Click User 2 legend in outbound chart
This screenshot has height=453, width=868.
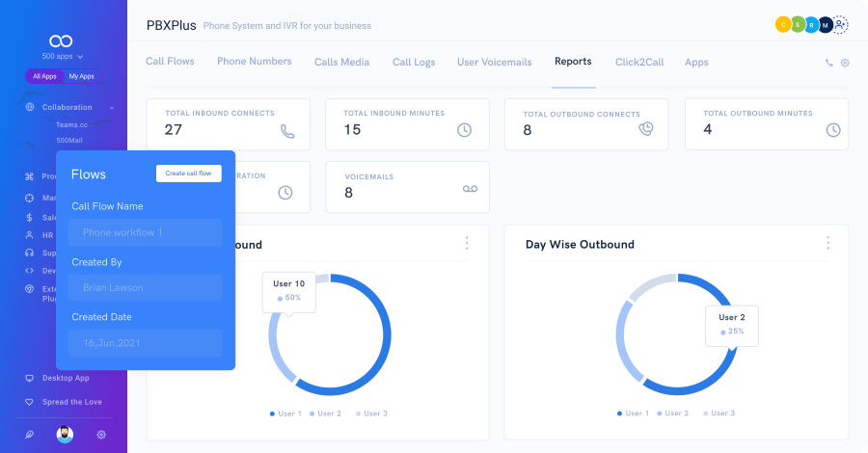click(672, 413)
